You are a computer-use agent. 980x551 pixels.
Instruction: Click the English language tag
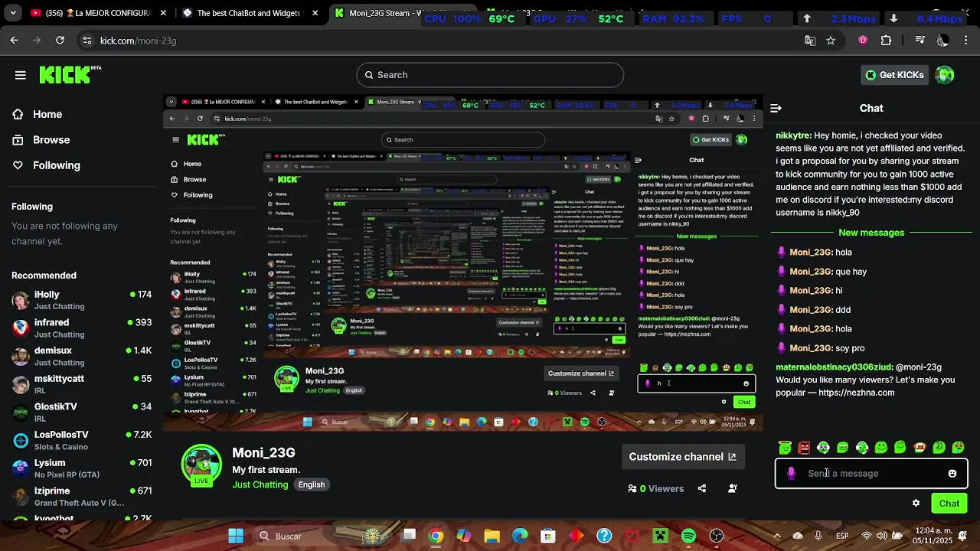(x=312, y=484)
